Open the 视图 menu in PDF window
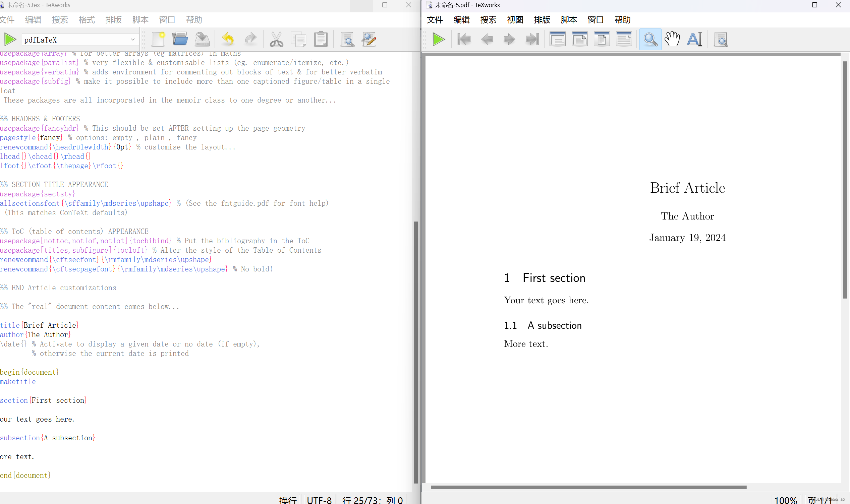Image resolution: width=850 pixels, height=504 pixels. pyautogui.click(x=515, y=20)
